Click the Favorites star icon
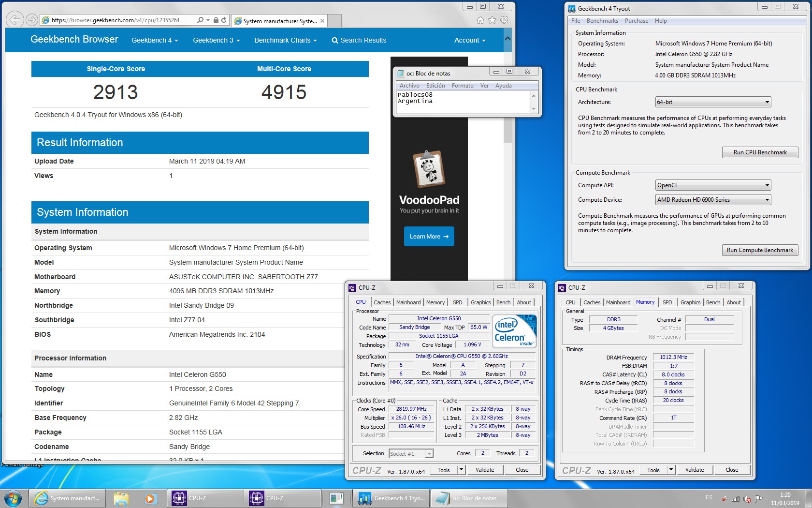This screenshot has width=812, height=508. click(x=492, y=20)
